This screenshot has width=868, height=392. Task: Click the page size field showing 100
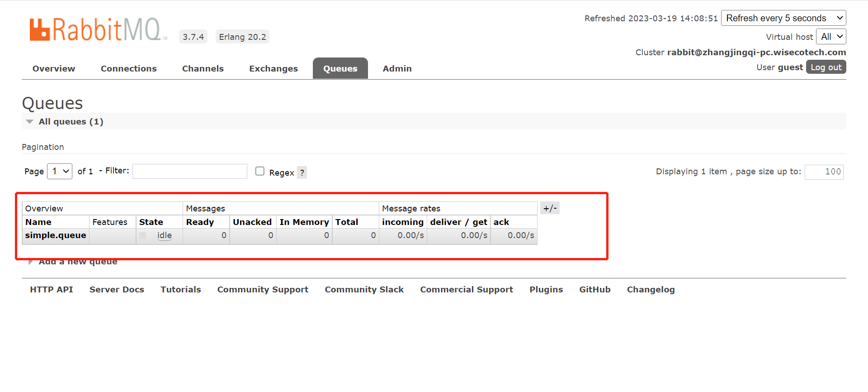click(824, 172)
